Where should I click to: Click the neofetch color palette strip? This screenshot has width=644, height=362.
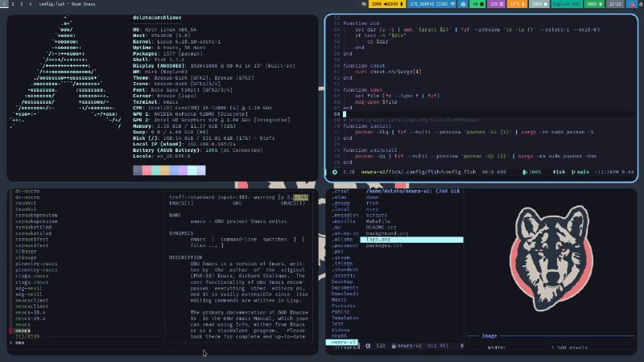click(169, 171)
